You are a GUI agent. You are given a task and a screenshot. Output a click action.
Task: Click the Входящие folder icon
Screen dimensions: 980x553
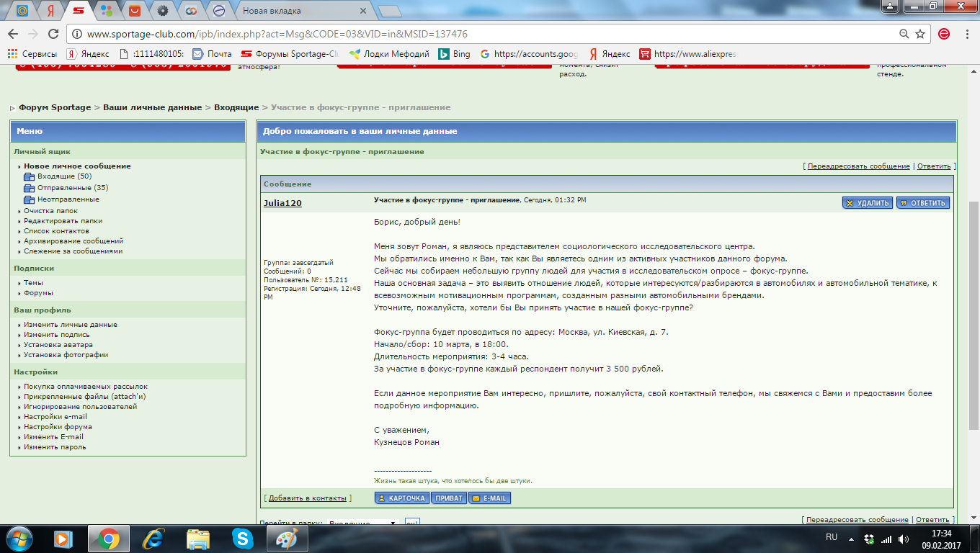click(29, 176)
